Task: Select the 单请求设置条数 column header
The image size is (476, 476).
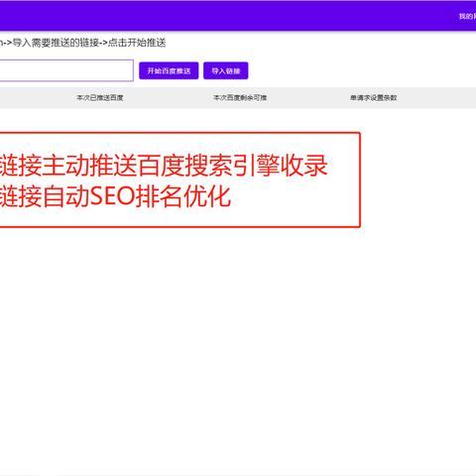Action: [x=374, y=98]
